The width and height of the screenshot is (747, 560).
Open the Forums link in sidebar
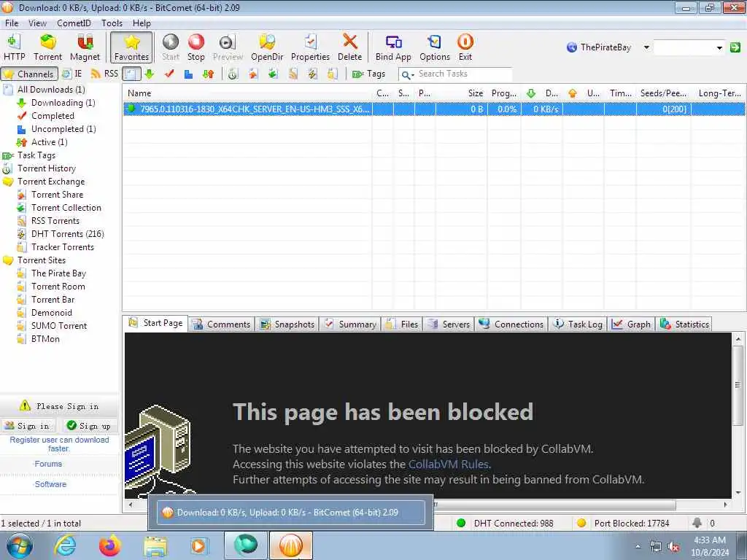48,464
